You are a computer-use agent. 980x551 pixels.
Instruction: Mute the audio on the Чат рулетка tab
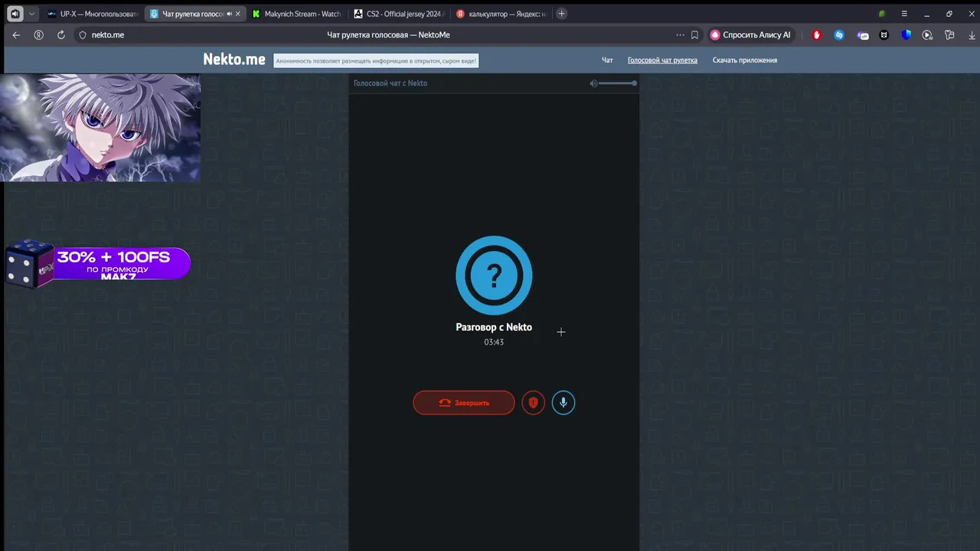(x=229, y=14)
